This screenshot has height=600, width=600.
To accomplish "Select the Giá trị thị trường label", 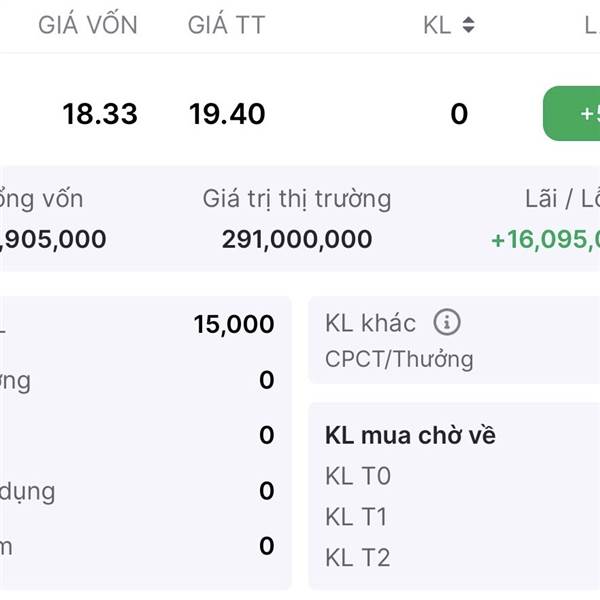I will click(x=297, y=199).
